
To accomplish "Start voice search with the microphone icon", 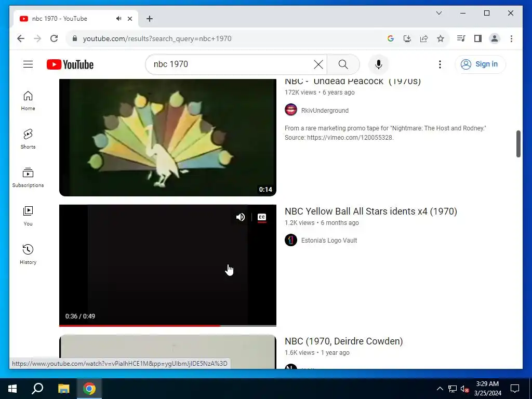I will coord(379,64).
